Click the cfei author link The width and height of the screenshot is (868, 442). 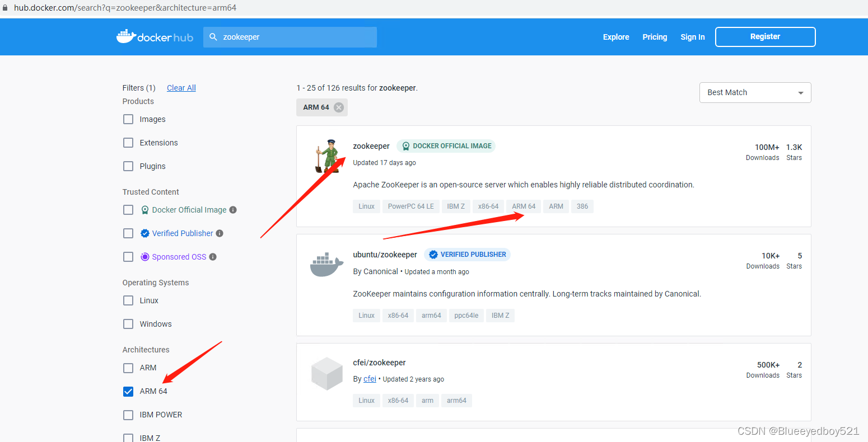click(x=370, y=379)
